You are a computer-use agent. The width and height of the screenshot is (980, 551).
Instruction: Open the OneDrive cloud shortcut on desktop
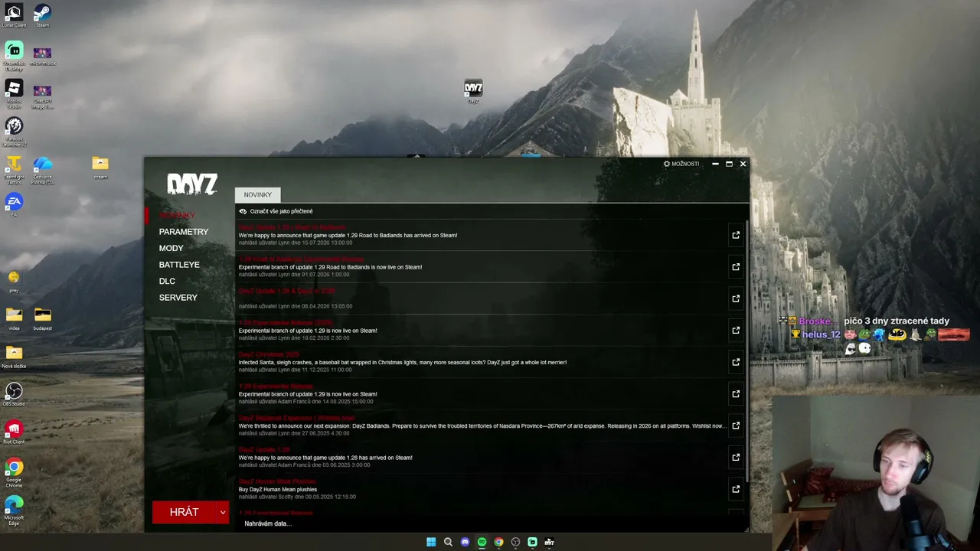pyautogui.click(x=42, y=169)
